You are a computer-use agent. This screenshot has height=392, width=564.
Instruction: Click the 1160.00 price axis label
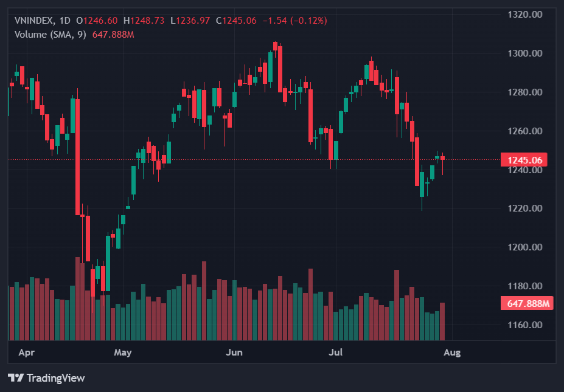tap(524, 325)
